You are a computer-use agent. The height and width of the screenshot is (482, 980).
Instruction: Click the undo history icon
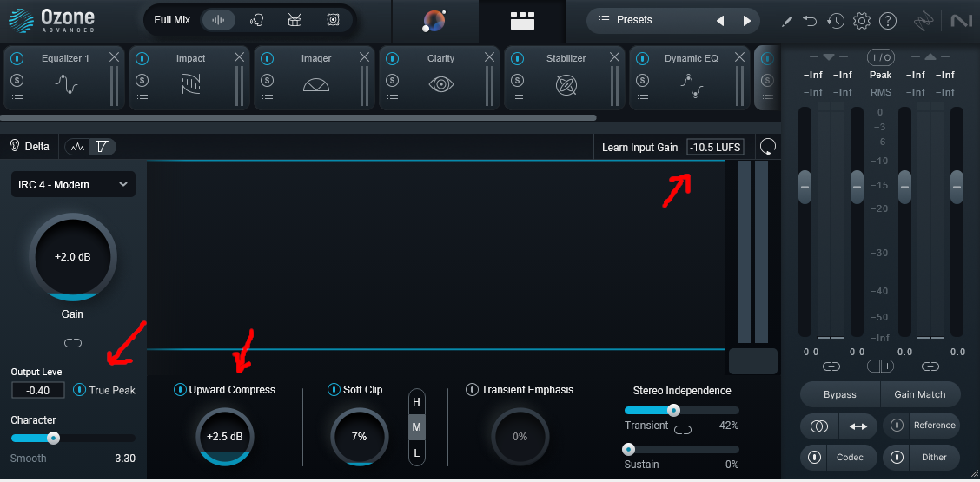click(x=835, y=21)
